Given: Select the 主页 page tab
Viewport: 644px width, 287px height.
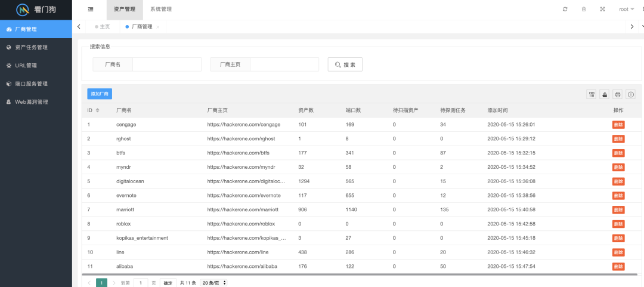Looking at the screenshot, I should click(103, 27).
